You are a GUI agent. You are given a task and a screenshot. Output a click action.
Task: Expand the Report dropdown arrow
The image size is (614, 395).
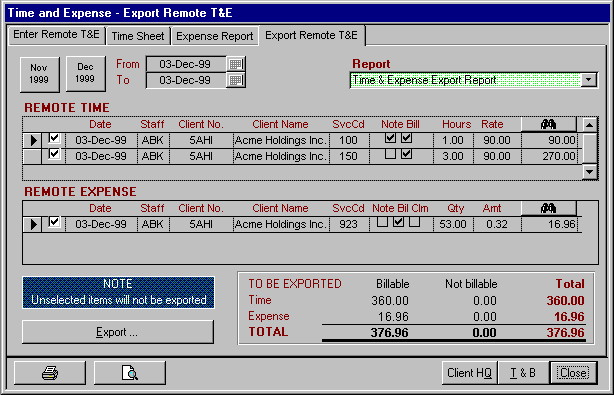click(x=589, y=80)
